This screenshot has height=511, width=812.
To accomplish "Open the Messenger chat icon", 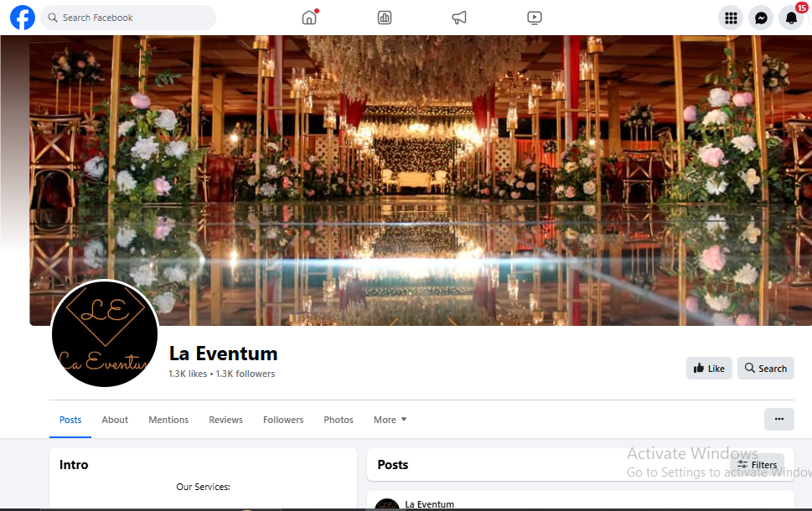I will [x=761, y=18].
